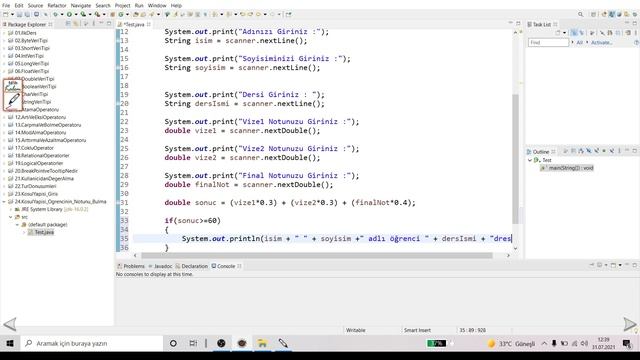Open the Run menu
Screen dimensions: 640x360
click(139, 6)
